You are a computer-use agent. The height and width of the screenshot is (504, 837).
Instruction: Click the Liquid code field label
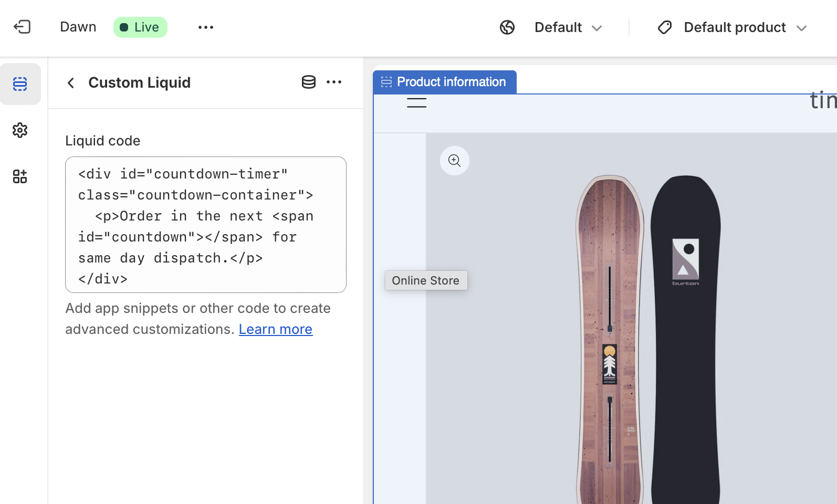(x=103, y=141)
